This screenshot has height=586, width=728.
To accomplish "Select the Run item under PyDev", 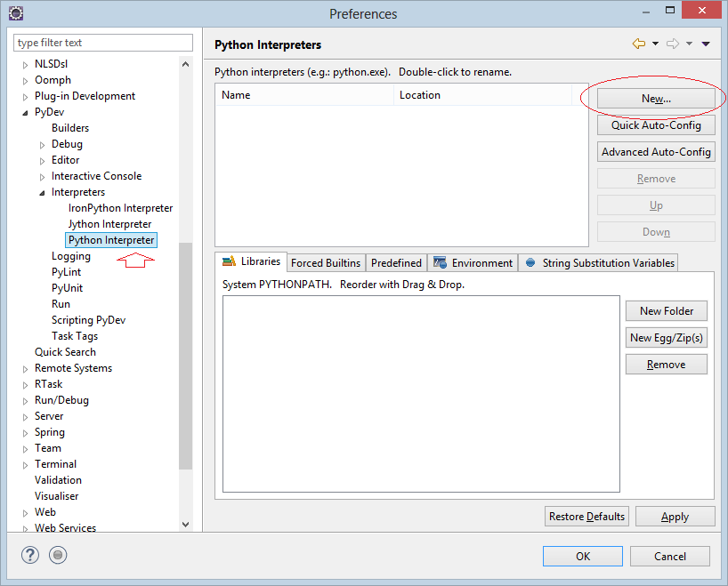I will tap(61, 304).
